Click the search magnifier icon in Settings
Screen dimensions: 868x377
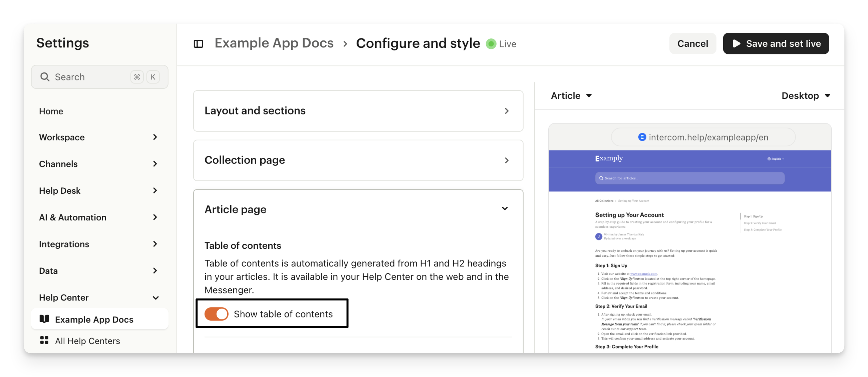click(x=45, y=77)
